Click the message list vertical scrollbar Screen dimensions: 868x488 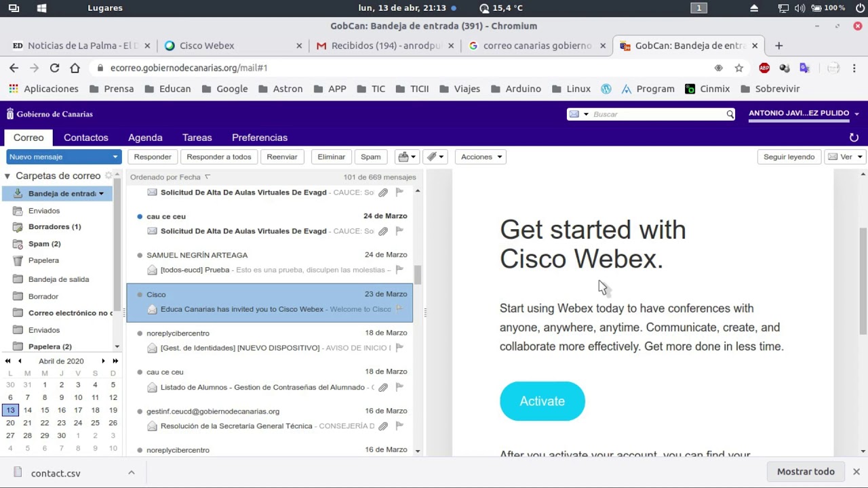click(x=418, y=274)
